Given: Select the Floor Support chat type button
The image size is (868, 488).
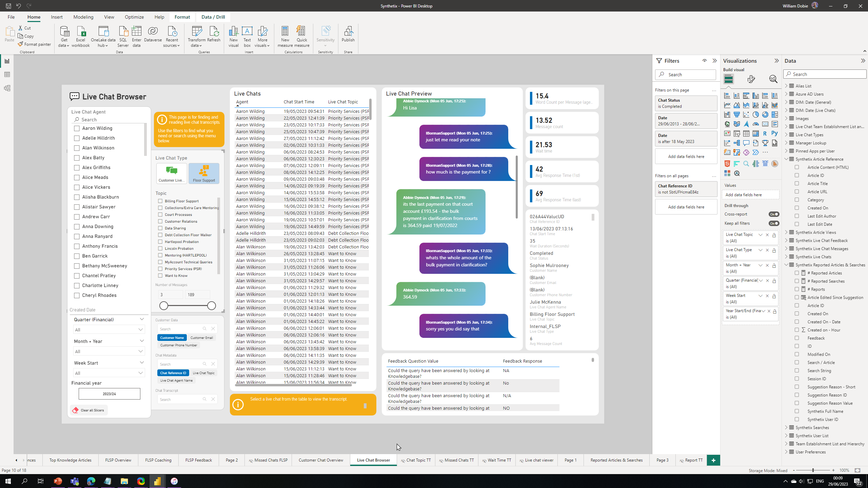Looking at the screenshot, I should click(x=204, y=174).
